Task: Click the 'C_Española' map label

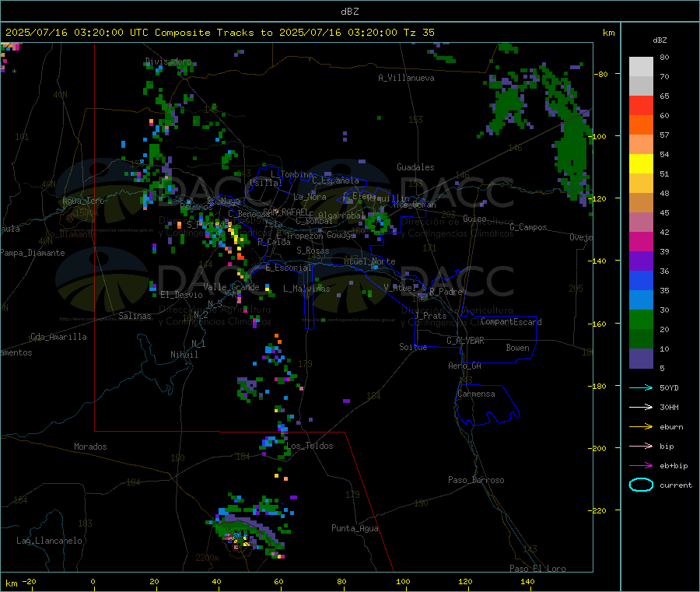Action: point(335,180)
